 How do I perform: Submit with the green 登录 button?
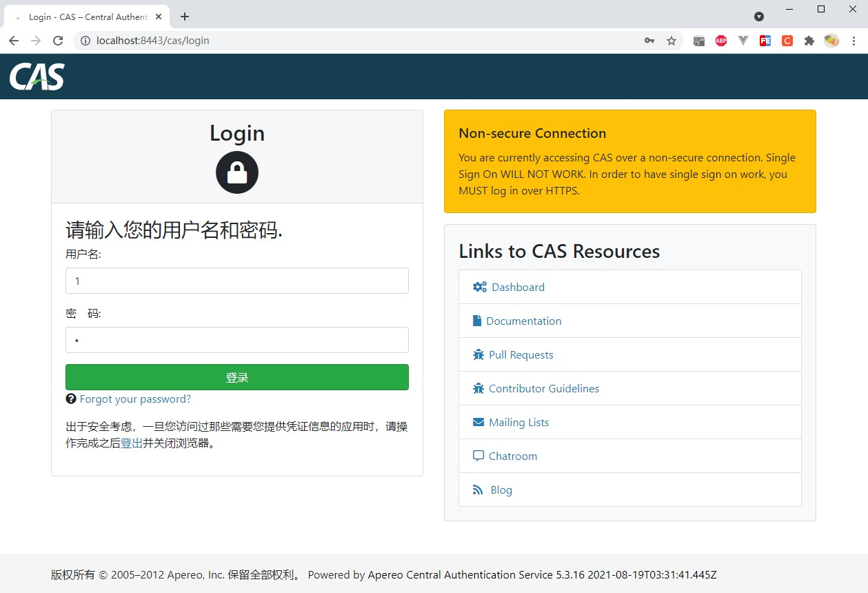pyautogui.click(x=237, y=377)
